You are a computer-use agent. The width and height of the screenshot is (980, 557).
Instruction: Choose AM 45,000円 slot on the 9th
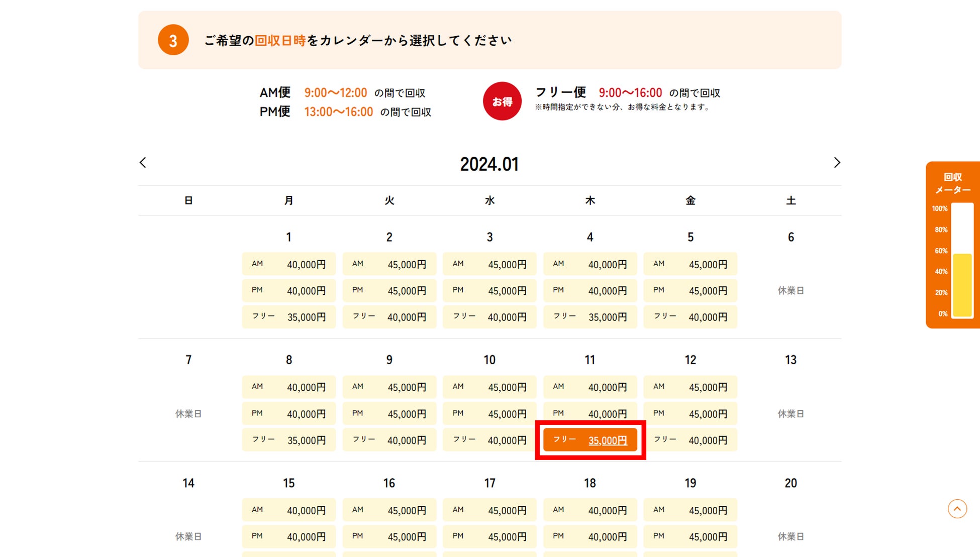[389, 387]
